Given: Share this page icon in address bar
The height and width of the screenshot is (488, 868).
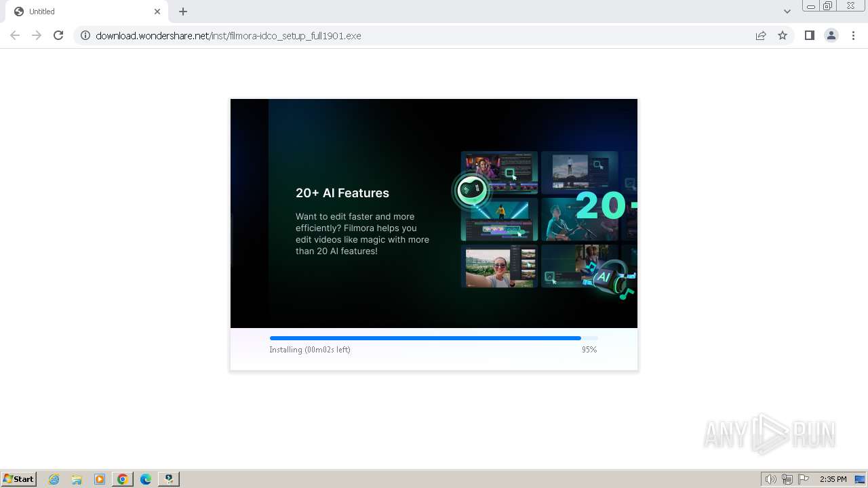Looking at the screenshot, I should (761, 35).
